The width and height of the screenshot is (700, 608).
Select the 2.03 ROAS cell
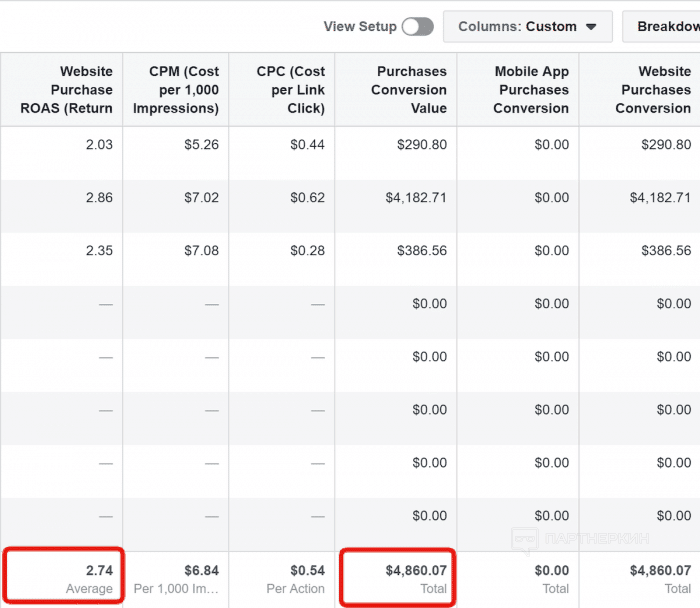pyautogui.click(x=99, y=145)
